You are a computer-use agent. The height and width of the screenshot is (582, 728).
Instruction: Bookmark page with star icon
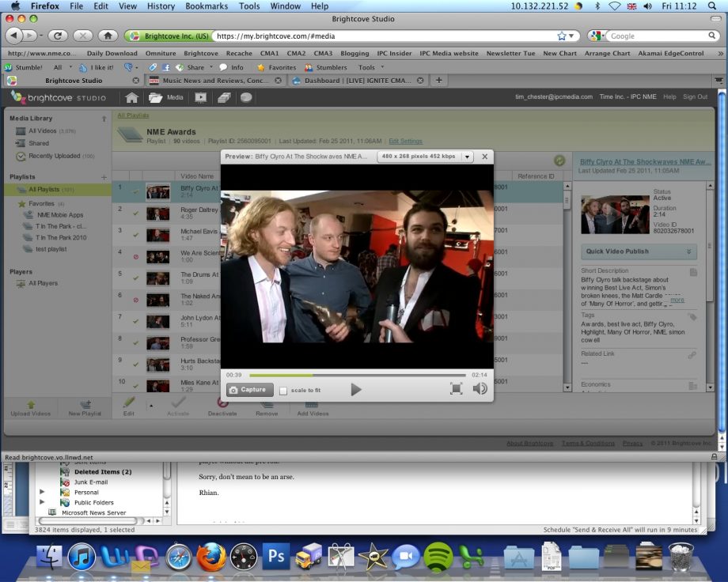561,36
